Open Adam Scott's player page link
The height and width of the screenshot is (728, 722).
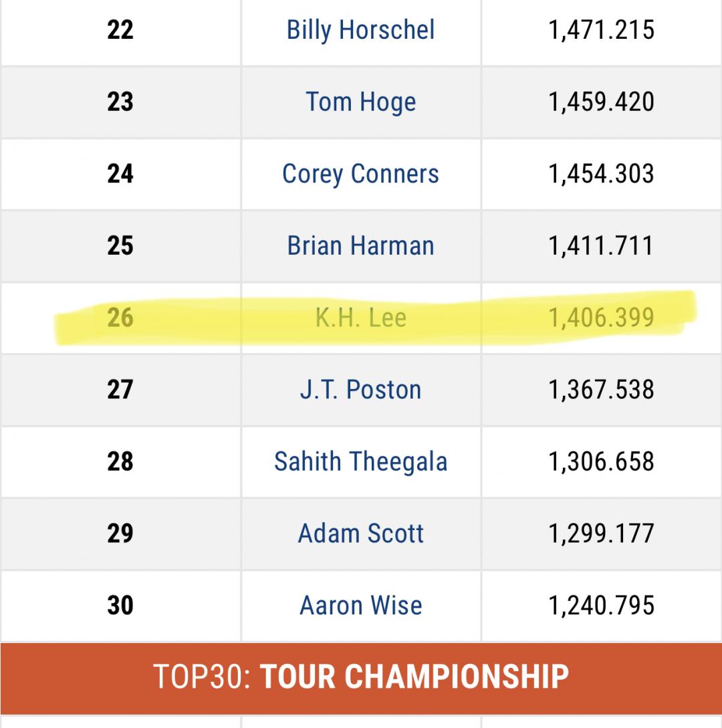point(360,533)
